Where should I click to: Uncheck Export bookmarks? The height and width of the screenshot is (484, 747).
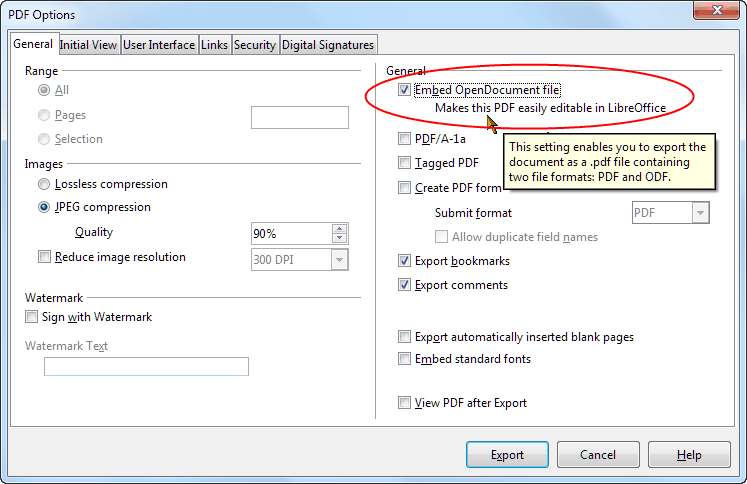click(x=404, y=261)
